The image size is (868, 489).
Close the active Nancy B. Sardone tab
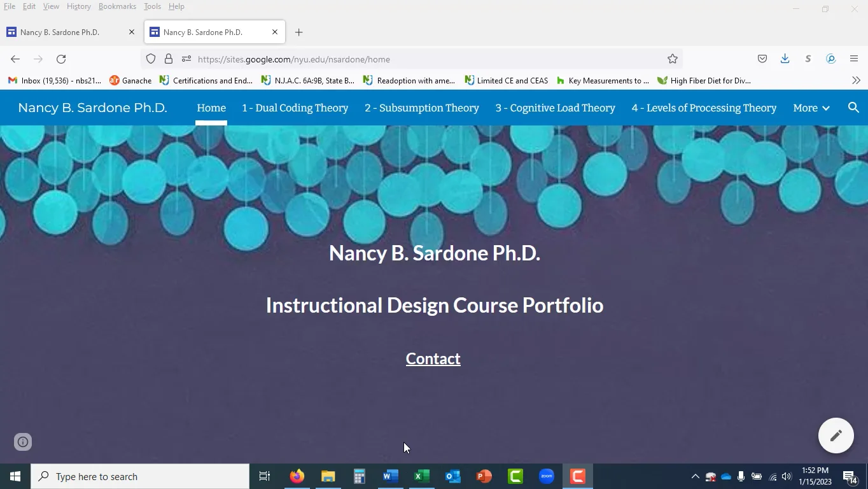pyautogui.click(x=275, y=32)
